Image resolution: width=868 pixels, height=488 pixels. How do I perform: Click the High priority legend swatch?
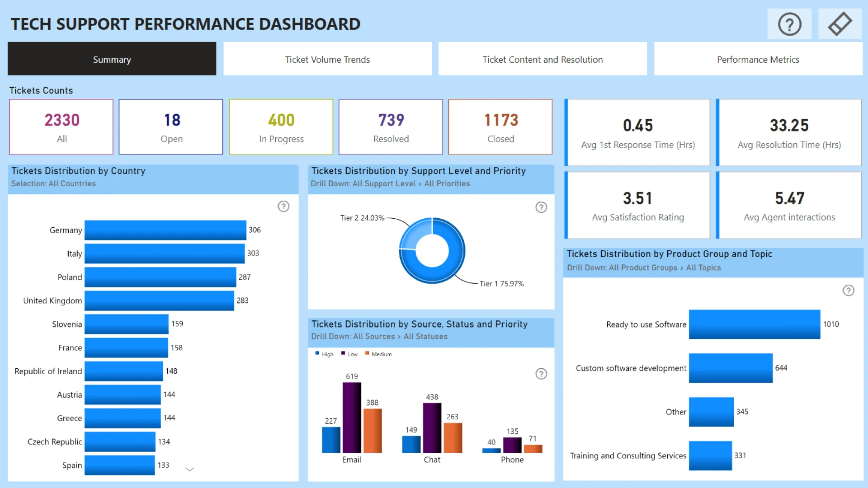tap(317, 353)
